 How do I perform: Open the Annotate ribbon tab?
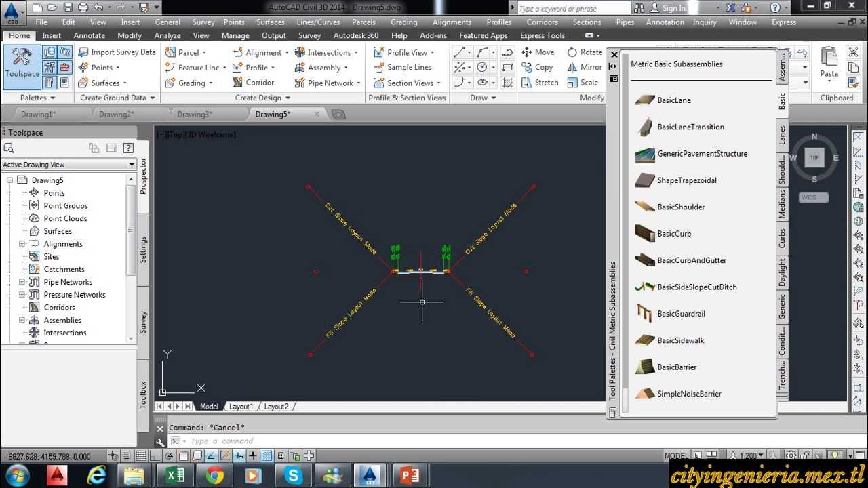(90, 35)
